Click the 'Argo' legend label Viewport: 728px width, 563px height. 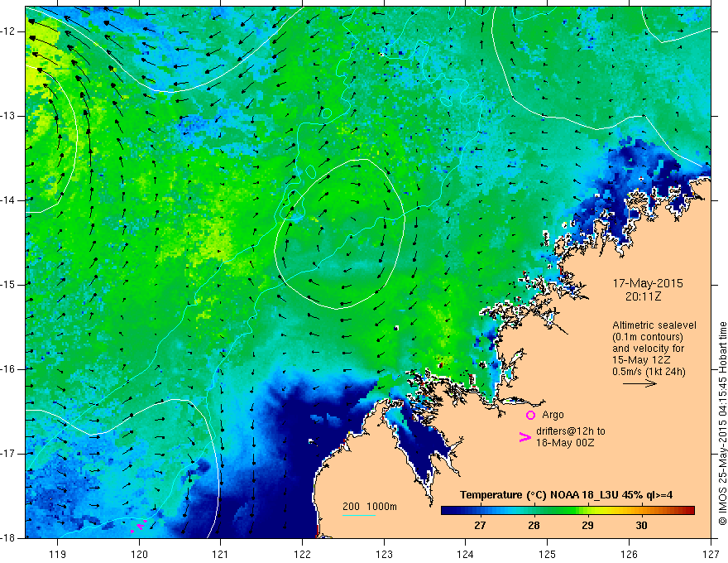[x=553, y=415]
